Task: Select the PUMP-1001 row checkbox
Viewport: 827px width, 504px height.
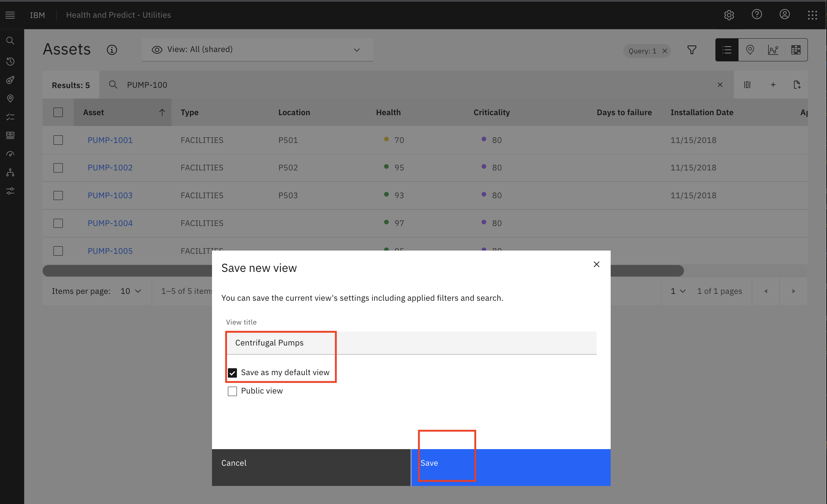Action: (58, 140)
